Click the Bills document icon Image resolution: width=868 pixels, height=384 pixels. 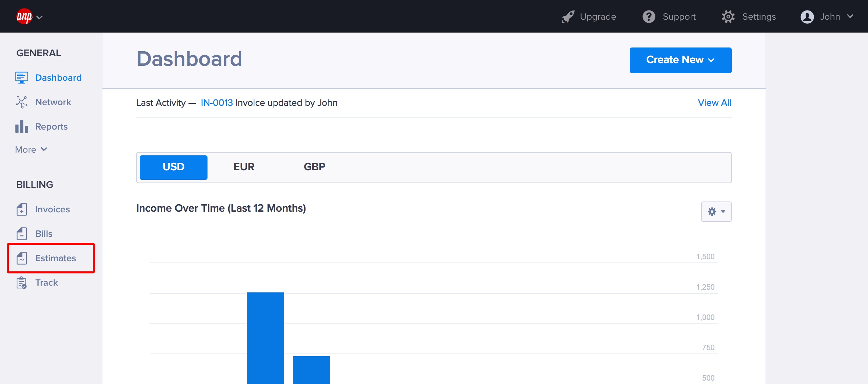pos(22,234)
